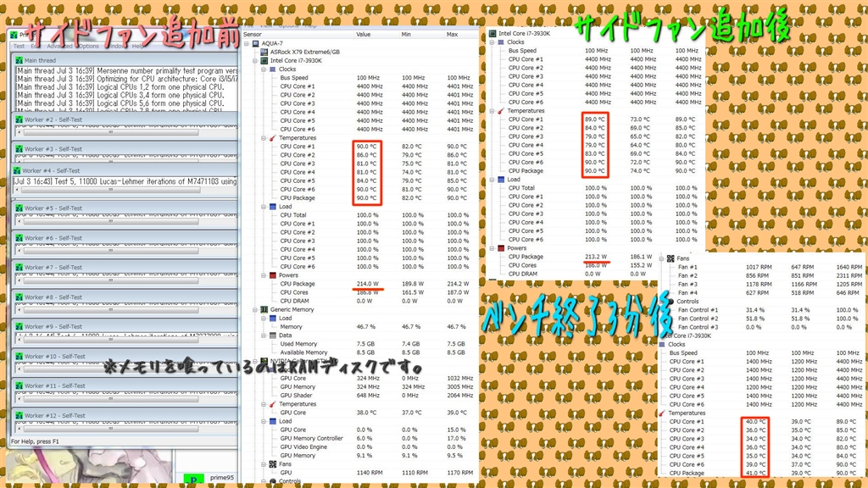Collapse the Clocks node under Intel Core i7-3930K
This screenshot has width=868, height=488.
264,69
